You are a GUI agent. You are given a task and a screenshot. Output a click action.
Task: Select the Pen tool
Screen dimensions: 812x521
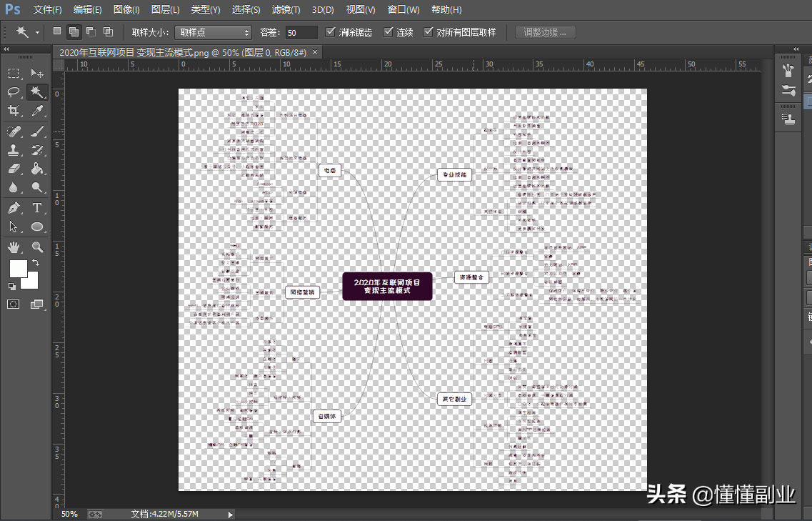[x=14, y=208]
